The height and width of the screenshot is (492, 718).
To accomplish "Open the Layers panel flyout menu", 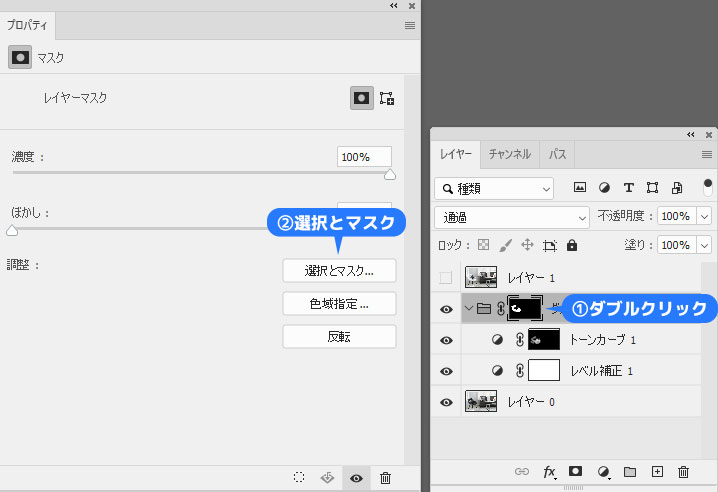I will tap(707, 155).
